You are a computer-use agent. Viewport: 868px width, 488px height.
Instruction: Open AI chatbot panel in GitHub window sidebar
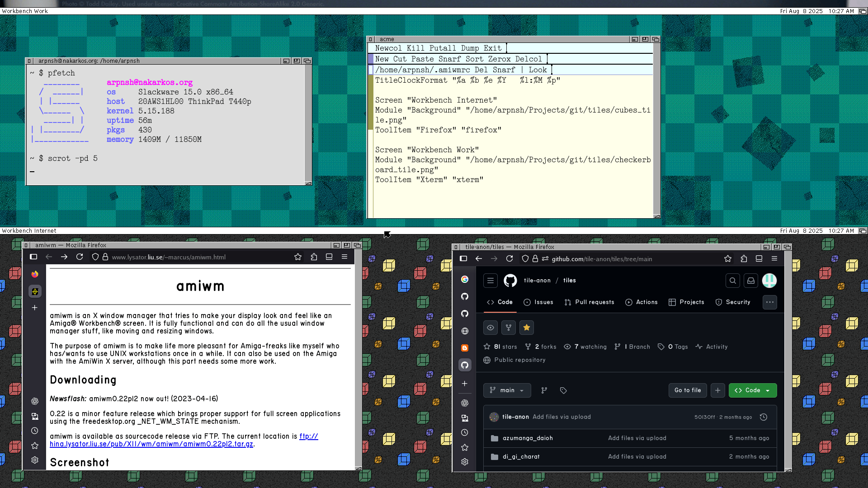[464, 403]
